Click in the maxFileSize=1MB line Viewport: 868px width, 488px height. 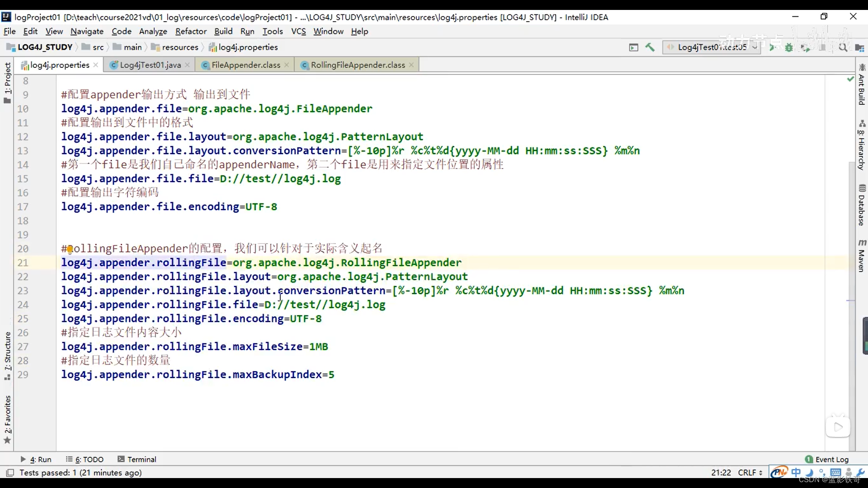194,347
